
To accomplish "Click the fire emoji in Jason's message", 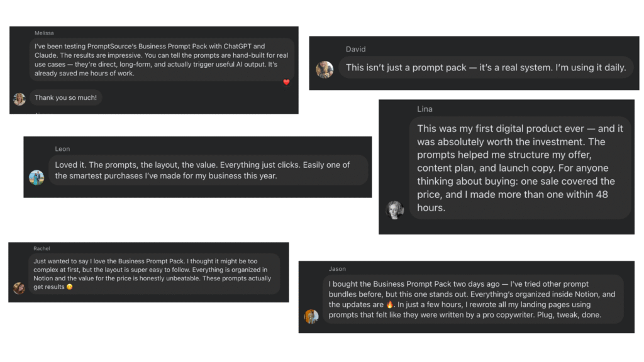I will [x=389, y=305].
